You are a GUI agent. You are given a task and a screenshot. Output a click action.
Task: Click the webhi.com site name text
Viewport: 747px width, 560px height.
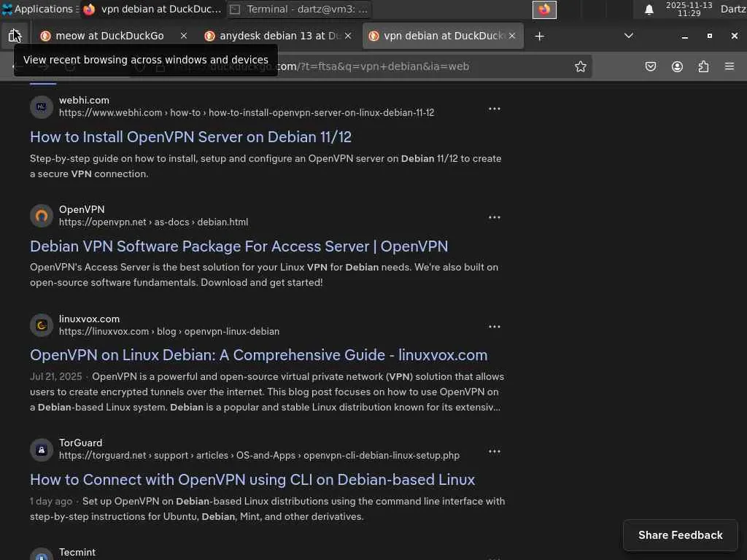pos(84,101)
